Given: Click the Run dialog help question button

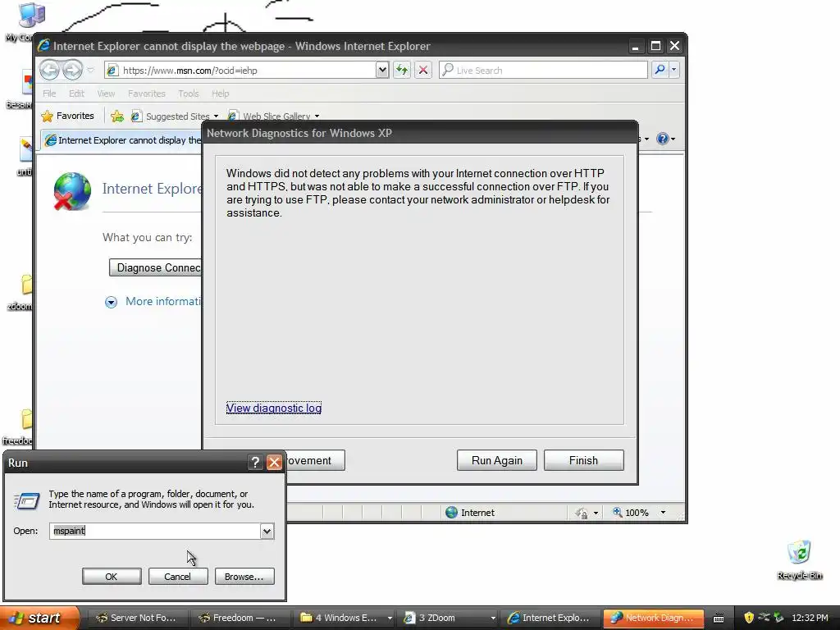Looking at the screenshot, I should tap(255, 463).
